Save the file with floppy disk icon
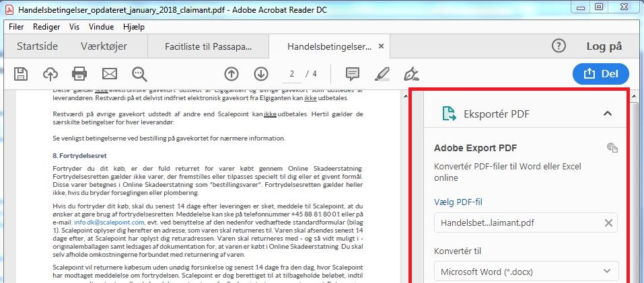Image resolution: width=644 pixels, height=283 pixels. coord(21,74)
